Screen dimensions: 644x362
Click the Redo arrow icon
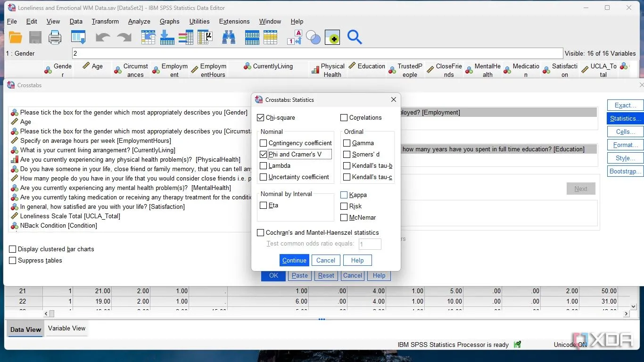coord(124,37)
